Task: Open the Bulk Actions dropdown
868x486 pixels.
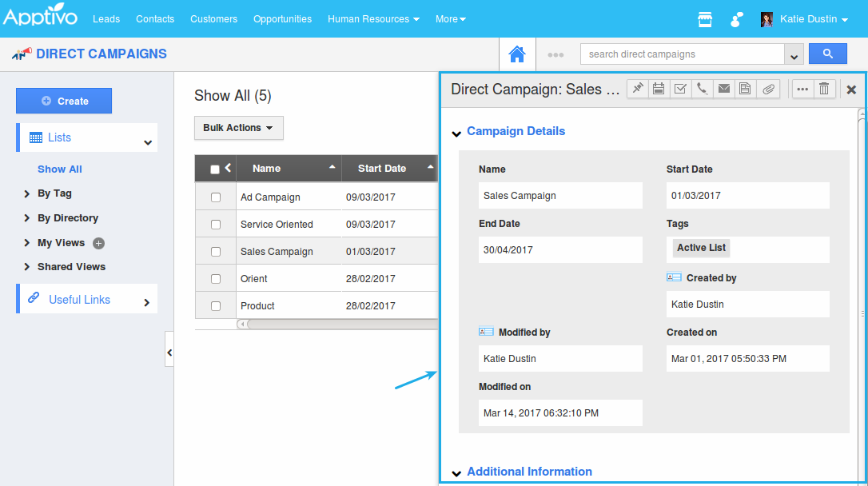Action: coord(238,128)
